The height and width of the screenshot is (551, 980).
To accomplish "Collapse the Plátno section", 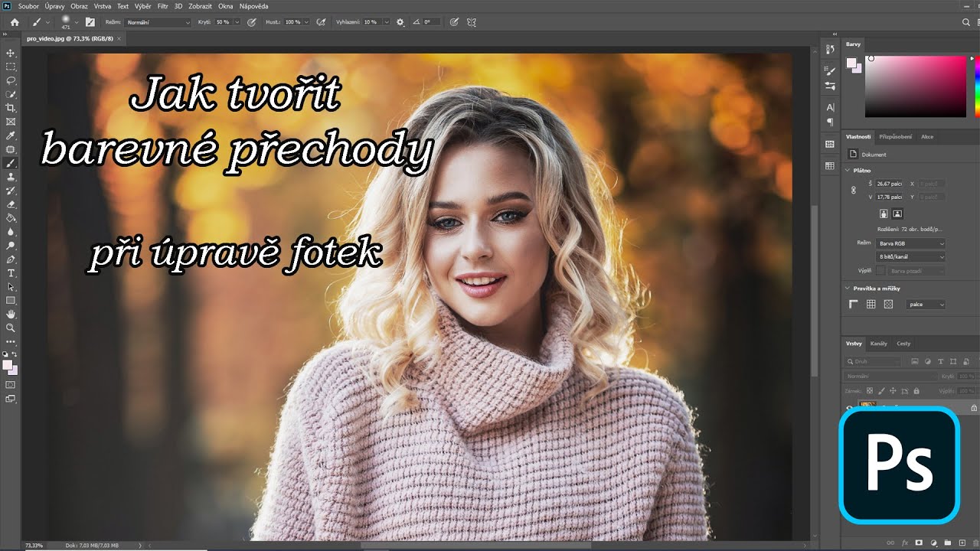I will click(848, 170).
